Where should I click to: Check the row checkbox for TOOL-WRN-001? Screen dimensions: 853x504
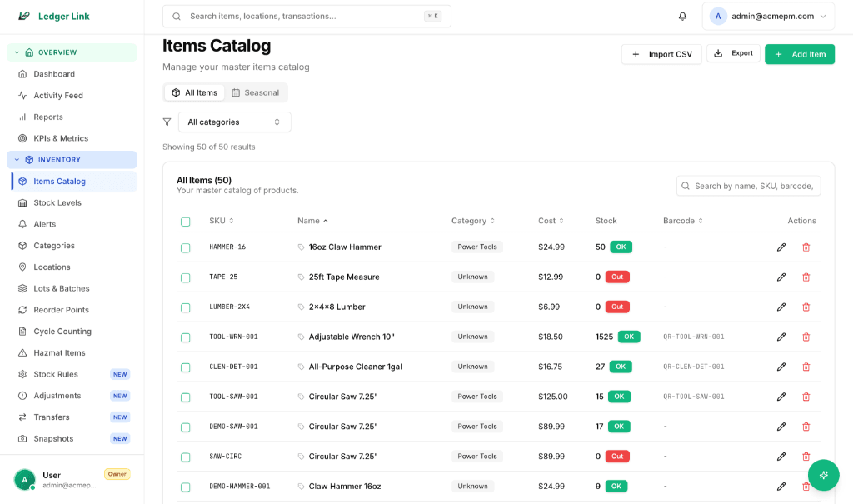pyautogui.click(x=185, y=337)
